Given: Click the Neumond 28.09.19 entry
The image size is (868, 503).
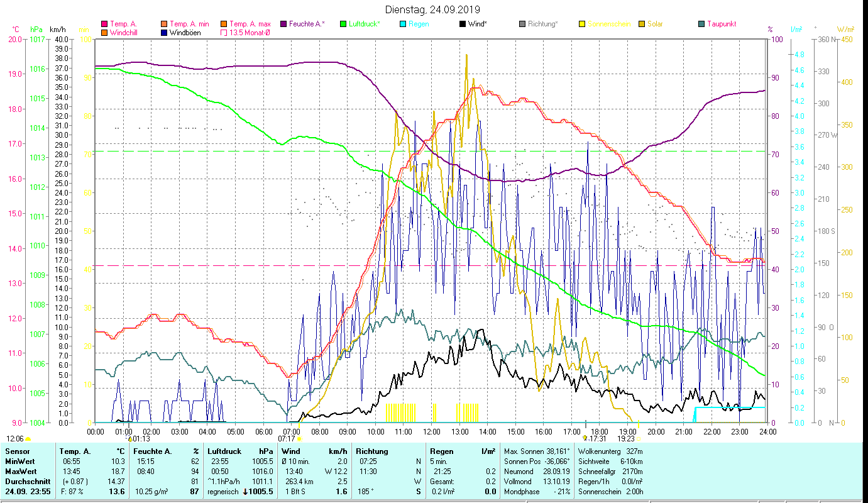Looking at the screenshot, I should 538,472.
